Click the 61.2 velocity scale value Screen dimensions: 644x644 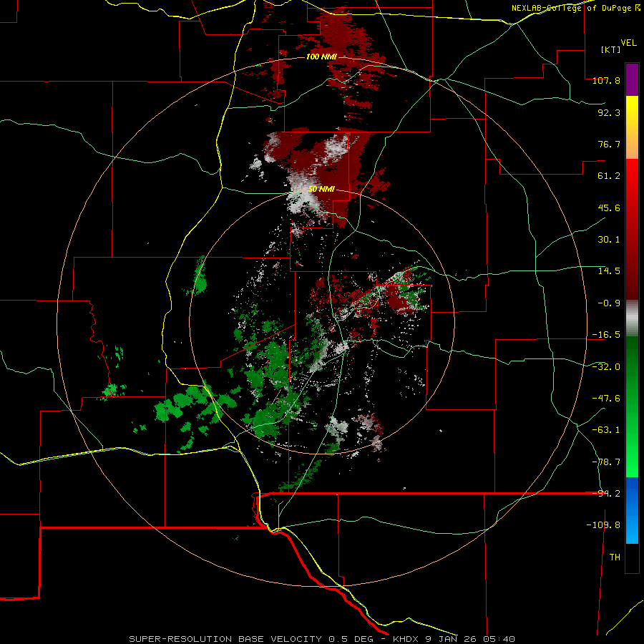coord(609,176)
